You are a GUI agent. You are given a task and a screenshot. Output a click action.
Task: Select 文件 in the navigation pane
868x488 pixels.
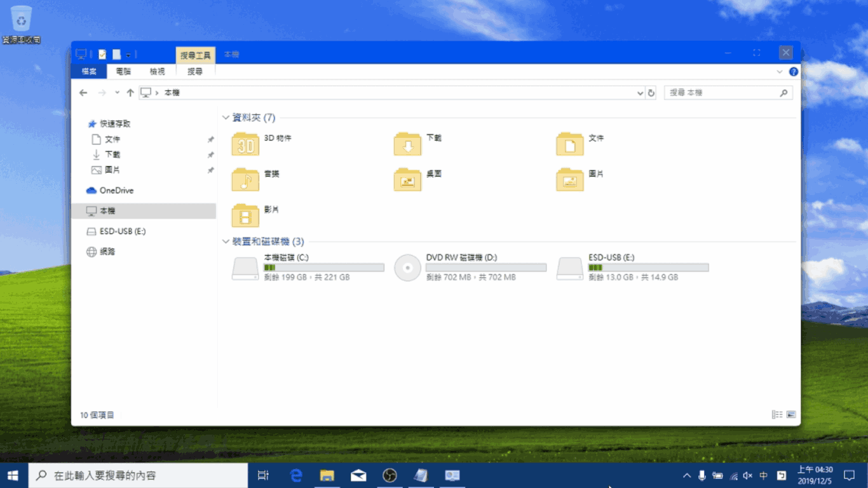coord(112,139)
